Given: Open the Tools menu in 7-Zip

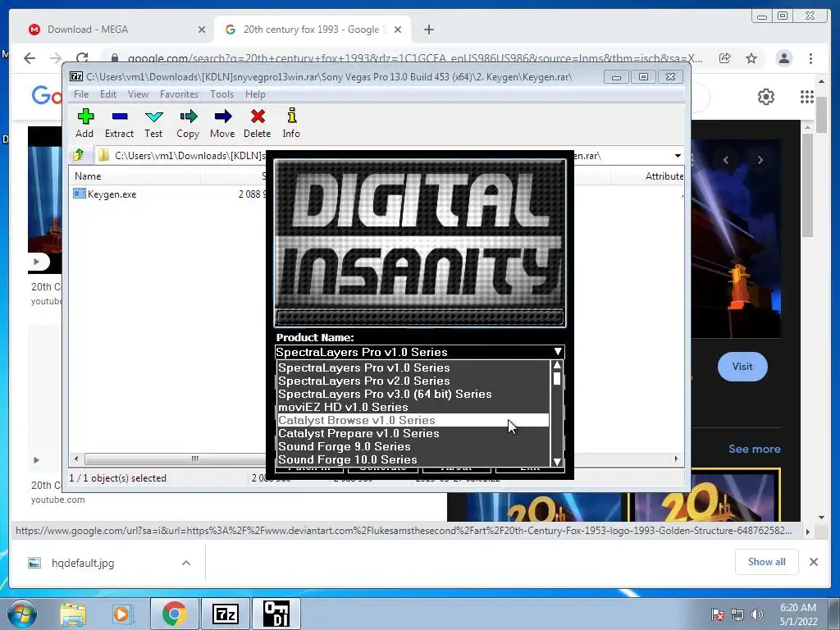Looking at the screenshot, I should coord(221,94).
